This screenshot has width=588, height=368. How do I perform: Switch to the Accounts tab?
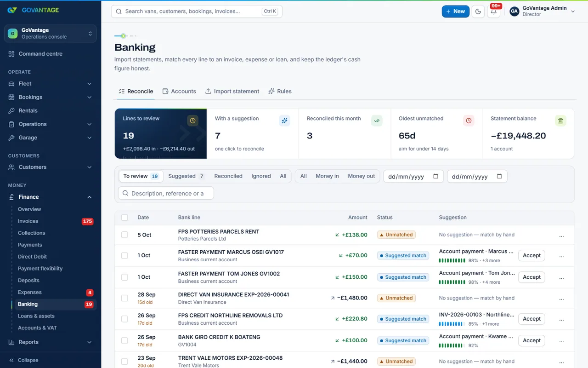pos(179,92)
